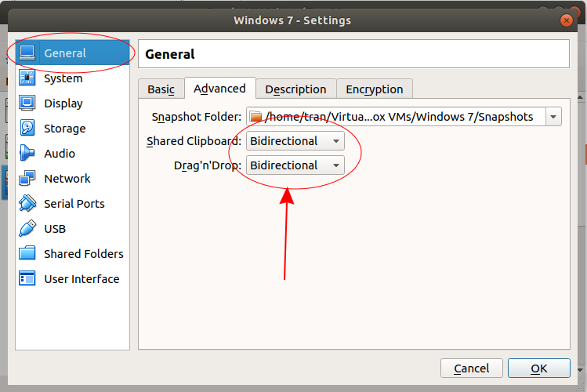Select the General category icon
The image size is (587, 392).
pos(27,53)
